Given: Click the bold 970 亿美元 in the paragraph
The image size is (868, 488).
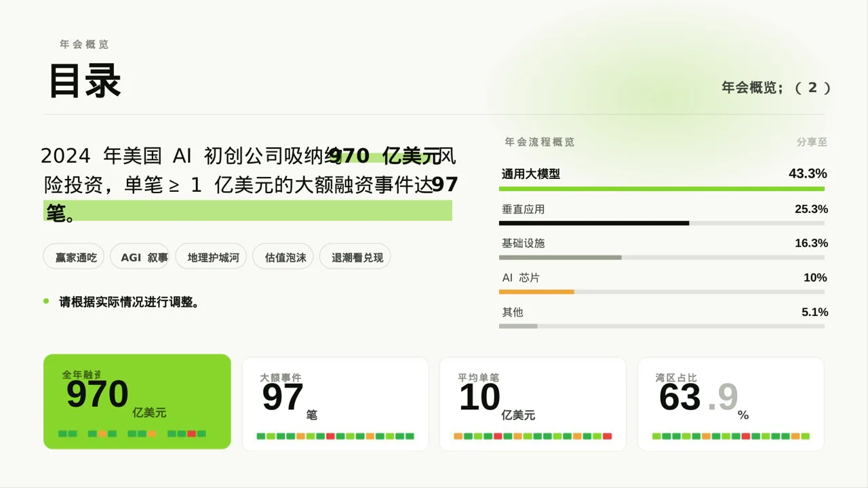Looking at the screenshot, I should pos(385,157).
